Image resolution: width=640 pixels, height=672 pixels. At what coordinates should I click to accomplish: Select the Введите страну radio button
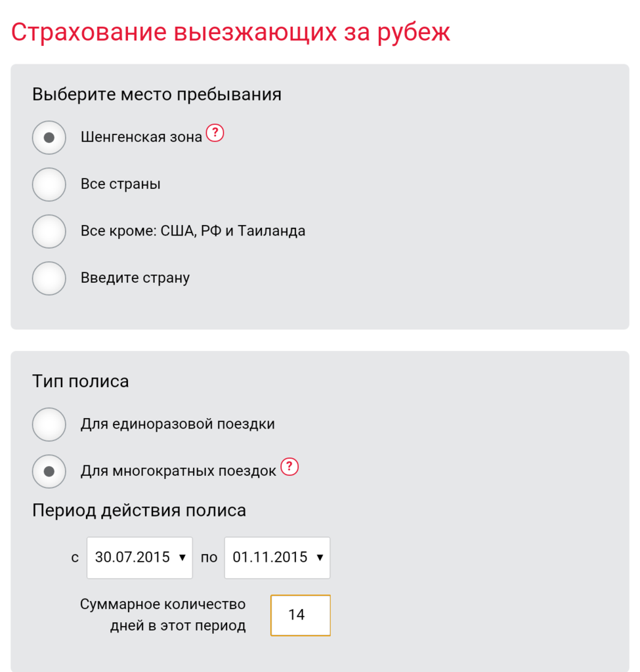point(49,278)
